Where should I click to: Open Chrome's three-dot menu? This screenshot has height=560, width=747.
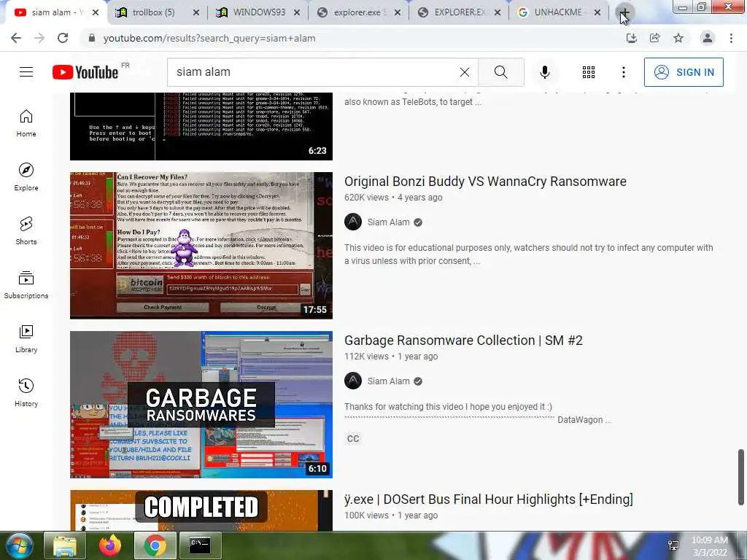tap(731, 38)
